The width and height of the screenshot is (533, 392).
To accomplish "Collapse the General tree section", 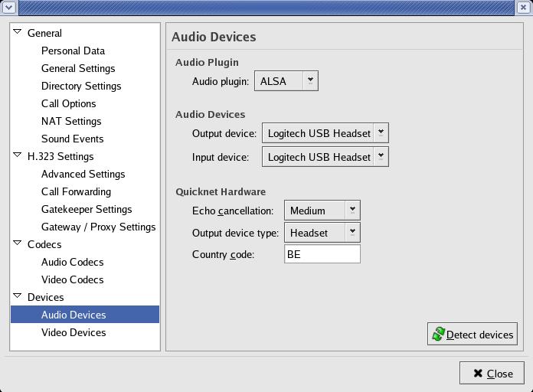I will pos(18,32).
